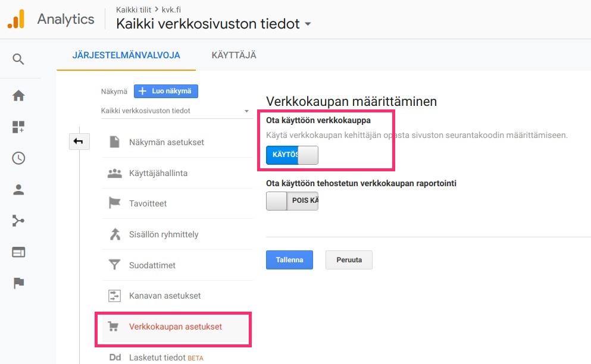Toggle the 'Ota käyttöön verkkokauppa' switch

(x=292, y=155)
